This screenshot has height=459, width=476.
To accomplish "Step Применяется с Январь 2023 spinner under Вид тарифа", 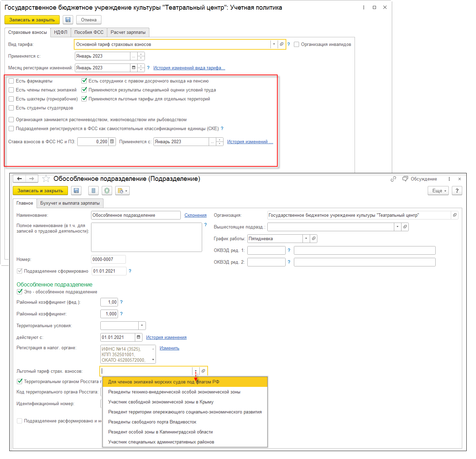I will pyautogui.click(x=141, y=56).
